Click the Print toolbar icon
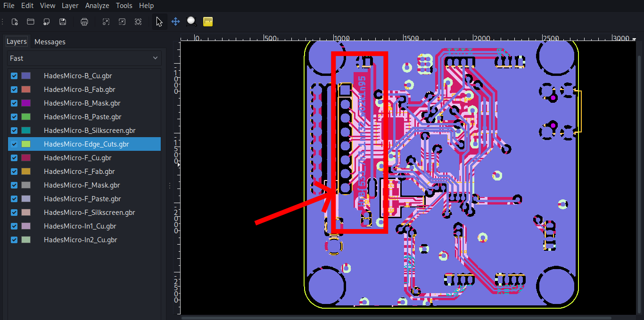The image size is (644, 320). tap(84, 22)
